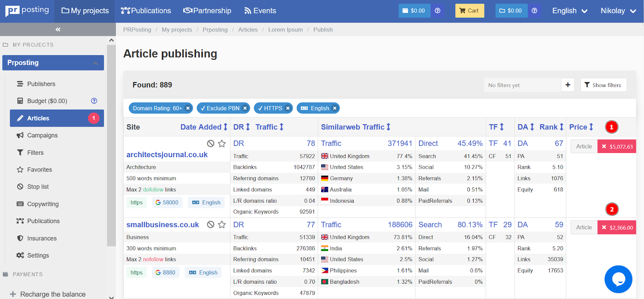Click Recharge the balance
The width and height of the screenshot is (644, 299).
47,294
